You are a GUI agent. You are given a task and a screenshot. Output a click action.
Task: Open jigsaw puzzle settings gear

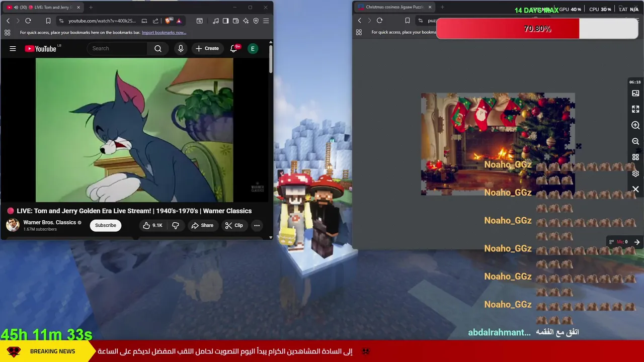(635, 173)
